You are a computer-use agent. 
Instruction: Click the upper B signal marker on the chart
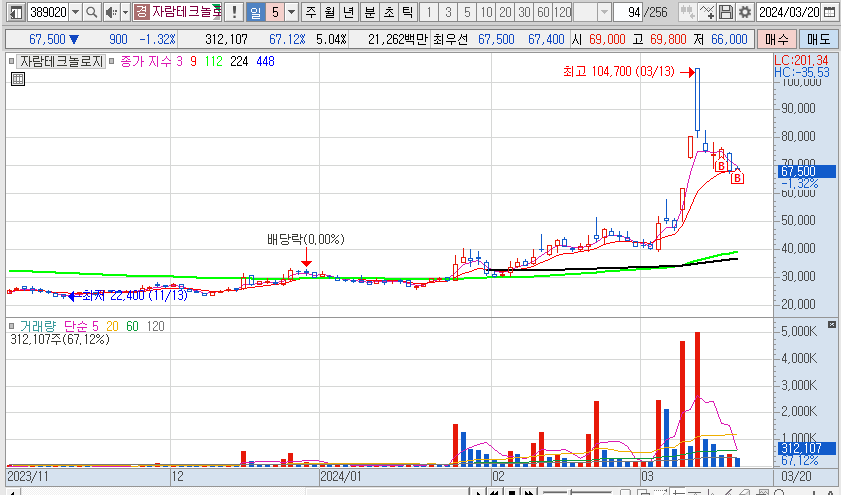[720, 166]
